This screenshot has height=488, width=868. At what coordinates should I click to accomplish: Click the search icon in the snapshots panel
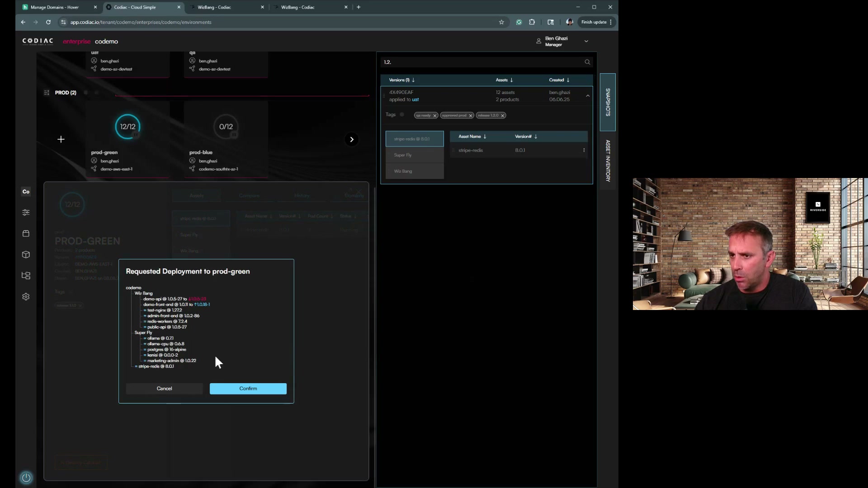click(587, 62)
